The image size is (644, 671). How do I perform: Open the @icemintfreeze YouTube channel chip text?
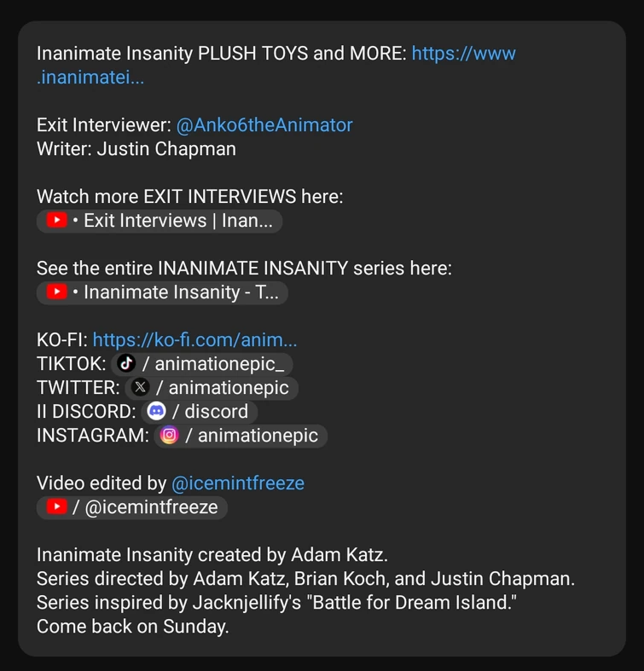coord(150,507)
